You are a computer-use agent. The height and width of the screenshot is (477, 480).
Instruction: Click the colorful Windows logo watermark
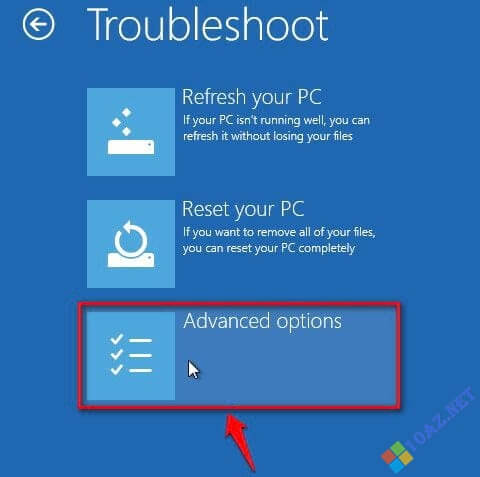[397, 456]
